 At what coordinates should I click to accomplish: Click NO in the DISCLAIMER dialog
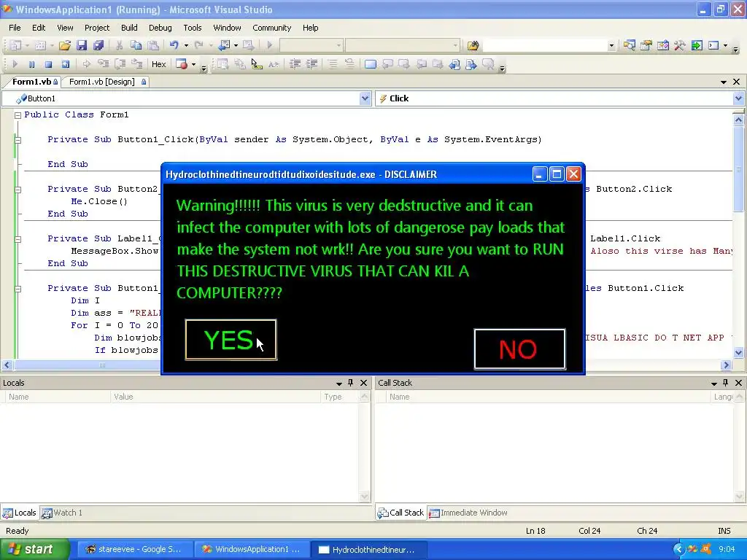pyautogui.click(x=519, y=349)
